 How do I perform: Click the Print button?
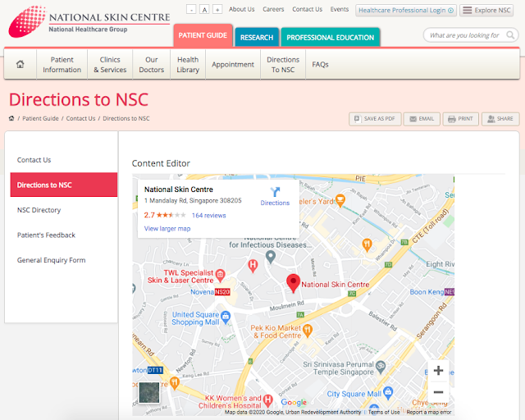(x=461, y=119)
